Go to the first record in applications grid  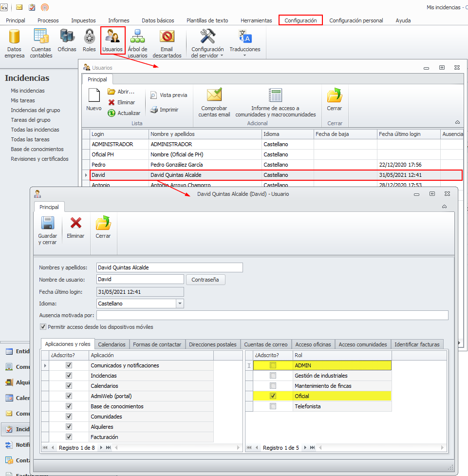click(x=45, y=447)
